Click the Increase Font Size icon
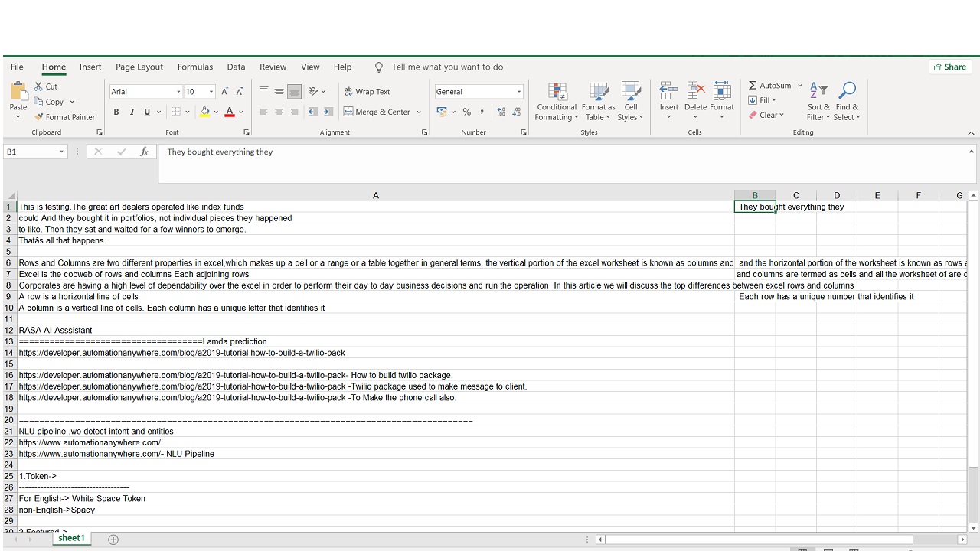The height and width of the screenshot is (551, 980). (x=224, y=92)
